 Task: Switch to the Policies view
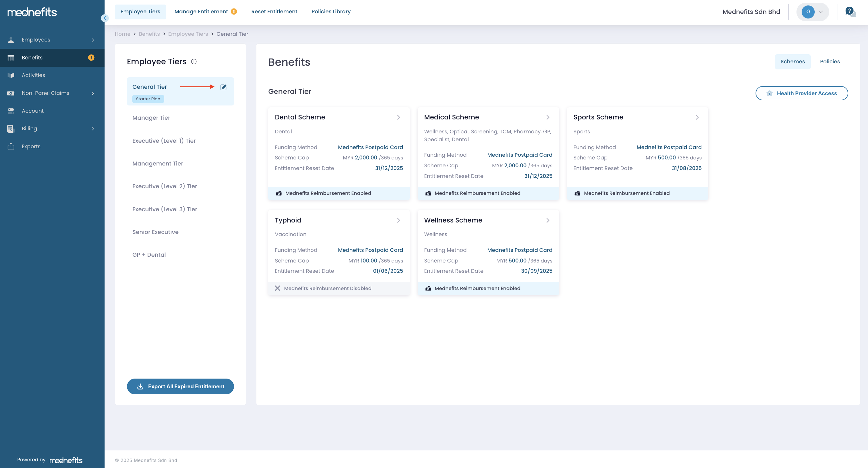click(830, 62)
